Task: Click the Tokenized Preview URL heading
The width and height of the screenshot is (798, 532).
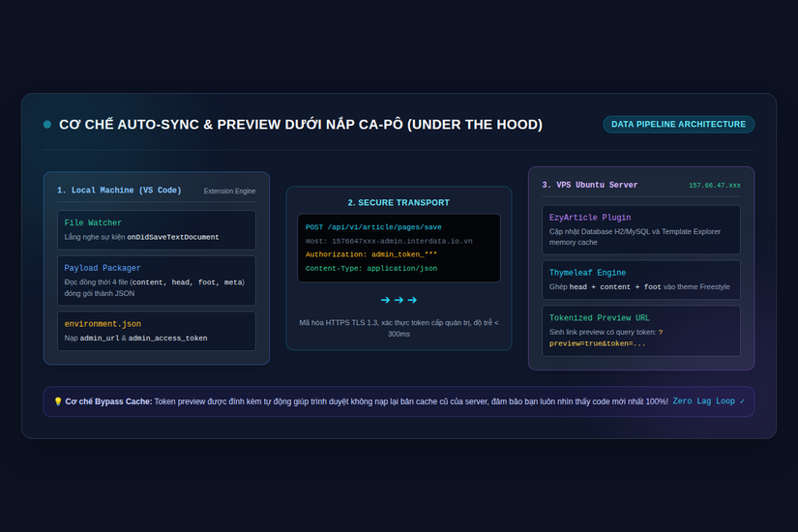Action: coord(599,317)
